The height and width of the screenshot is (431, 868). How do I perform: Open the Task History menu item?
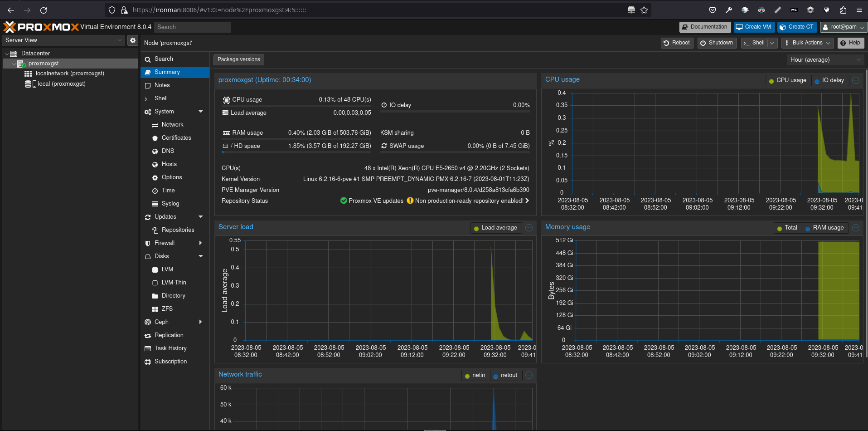170,348
